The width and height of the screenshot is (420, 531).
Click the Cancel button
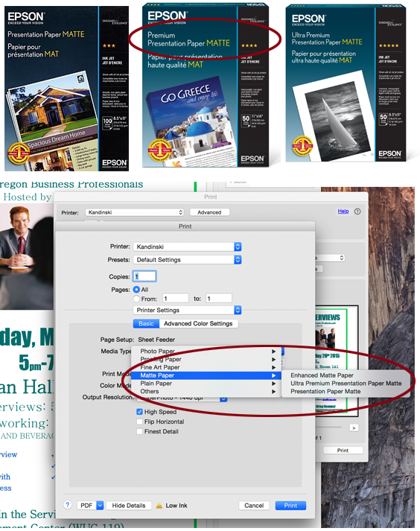254,505
